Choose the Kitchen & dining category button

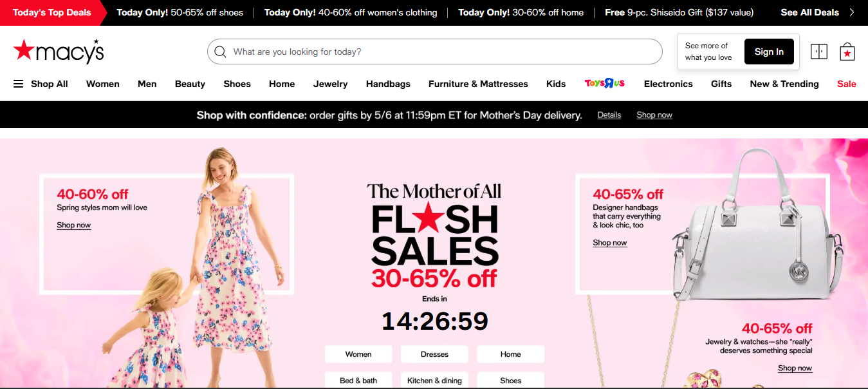click(x=434, y=380)
